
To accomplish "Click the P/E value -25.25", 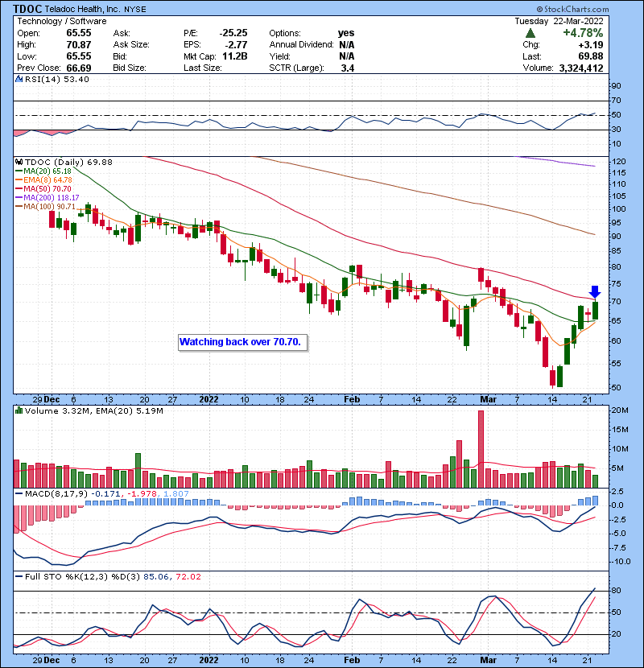I will point(233,33).
